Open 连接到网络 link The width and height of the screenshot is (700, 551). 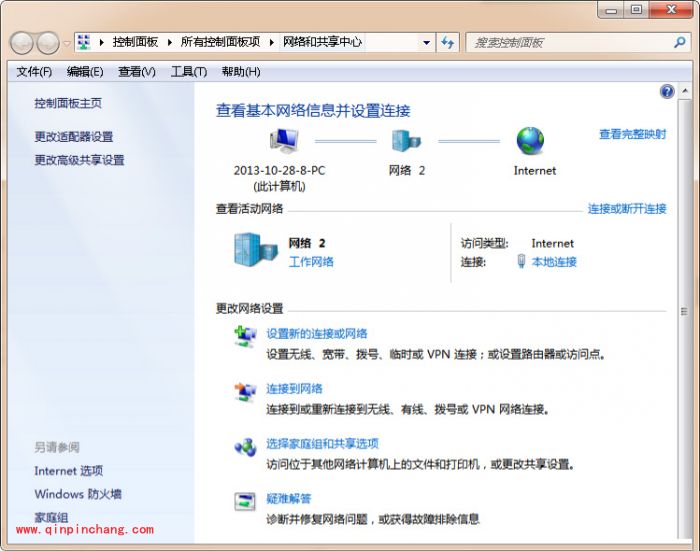(294, 388)
